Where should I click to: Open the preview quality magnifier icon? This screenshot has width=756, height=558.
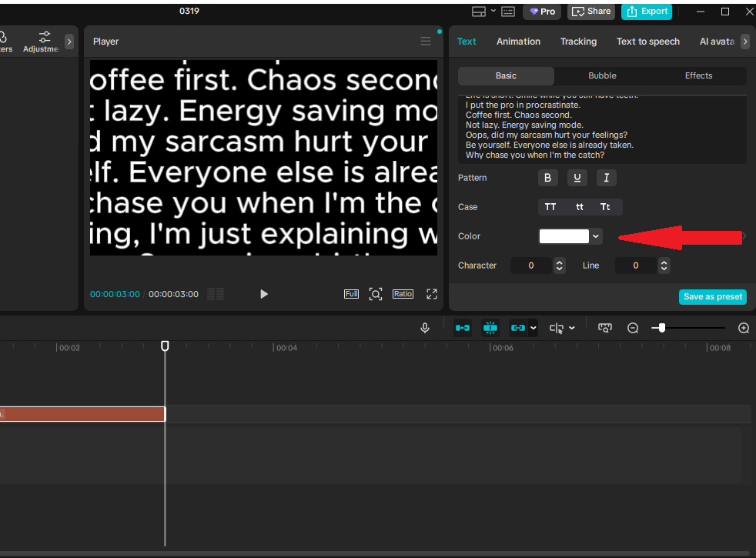[x=605, y=327]
